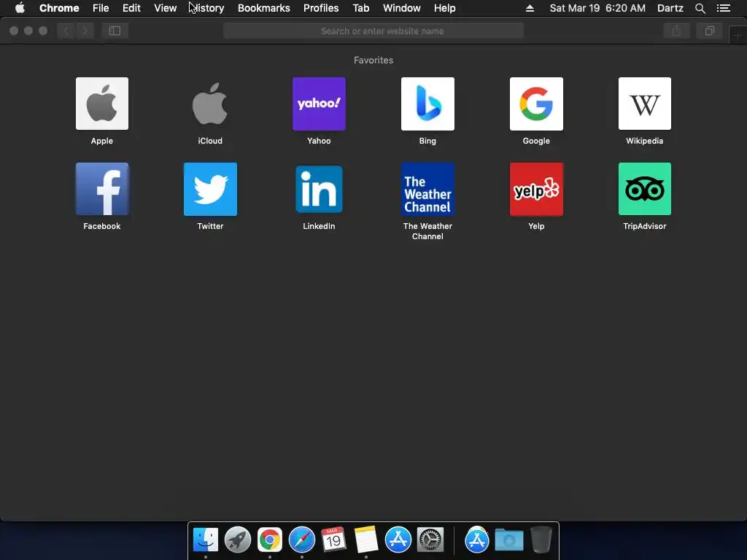Open the File menu

pos(101,8)
